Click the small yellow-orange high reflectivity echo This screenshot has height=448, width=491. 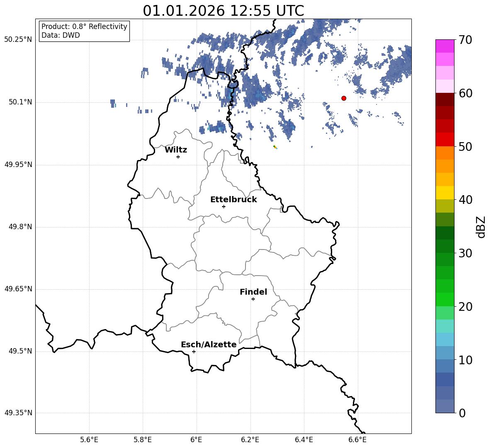coord(275,147)
